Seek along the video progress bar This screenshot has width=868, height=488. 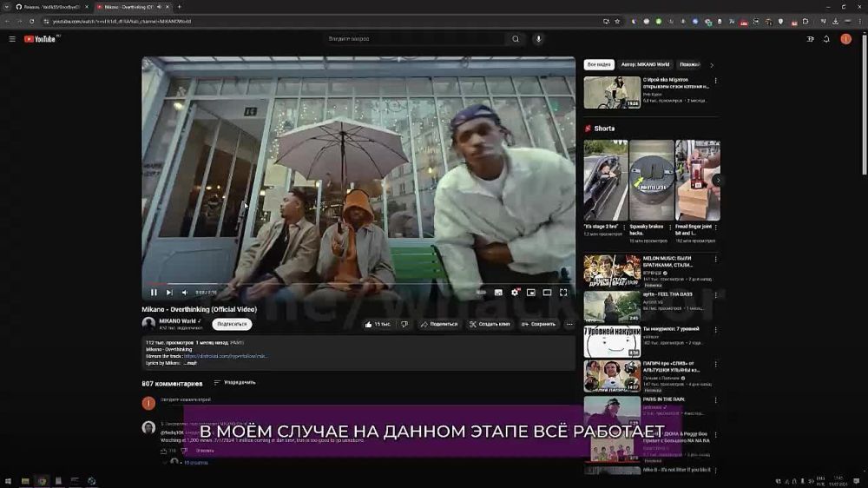coord(358,284)
